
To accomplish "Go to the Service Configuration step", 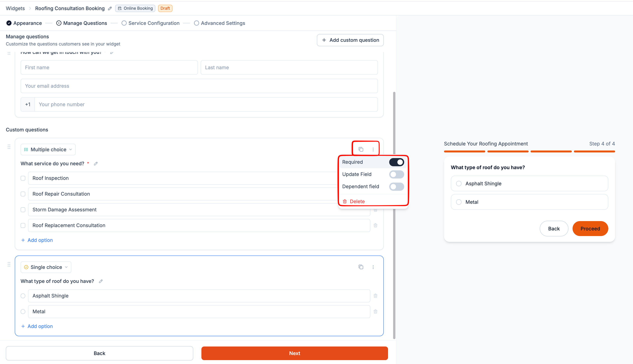I will (x=150, y=23).
